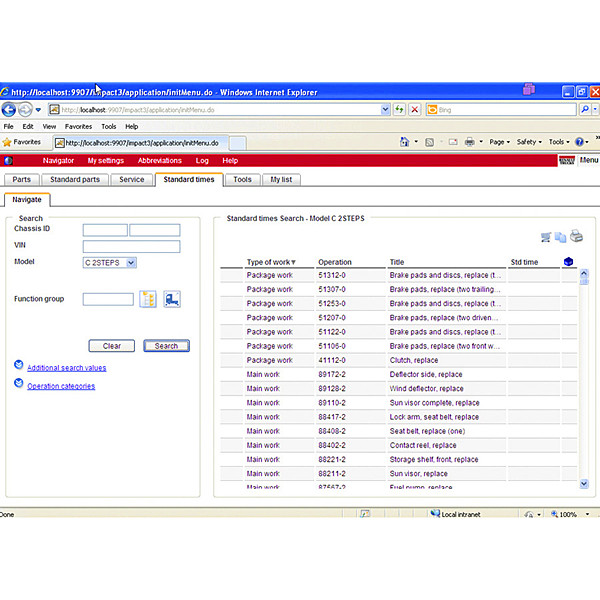Click the truck image icon beside Function group
The height and width of the screenshot is (600, 600).
172,299
